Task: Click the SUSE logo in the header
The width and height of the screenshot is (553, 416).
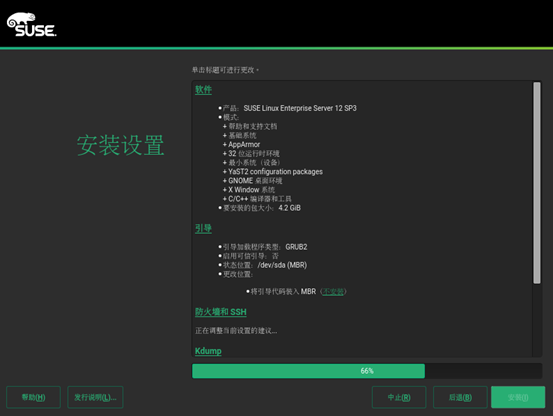Action: (x=32, y=25)
